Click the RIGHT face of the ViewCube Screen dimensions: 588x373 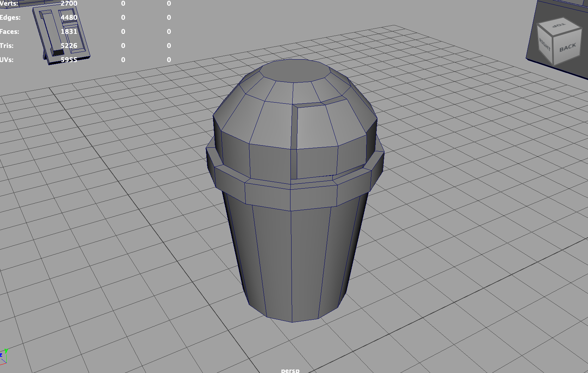[x=545, y=45]
